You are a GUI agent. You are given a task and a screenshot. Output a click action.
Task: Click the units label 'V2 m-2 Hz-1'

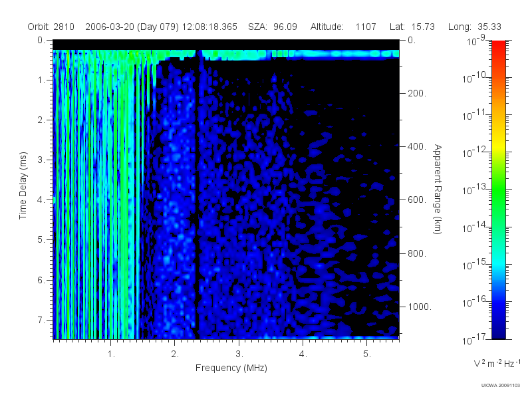pos(497,363)
